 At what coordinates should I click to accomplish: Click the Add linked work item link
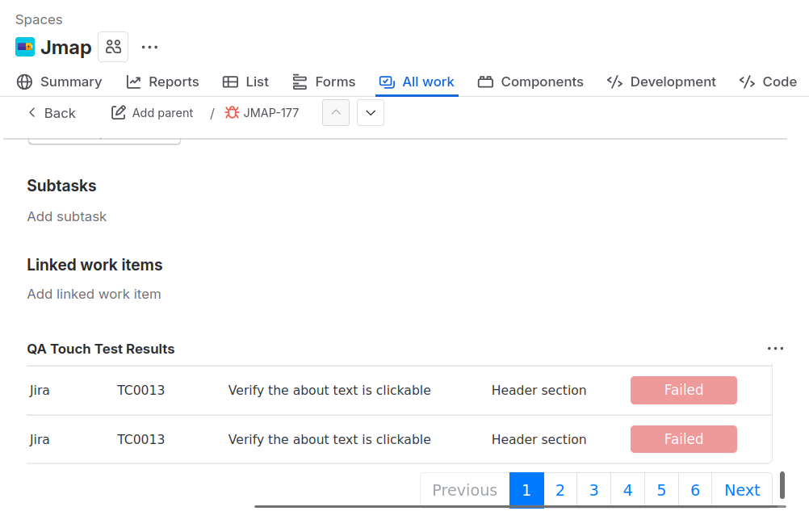94,294
